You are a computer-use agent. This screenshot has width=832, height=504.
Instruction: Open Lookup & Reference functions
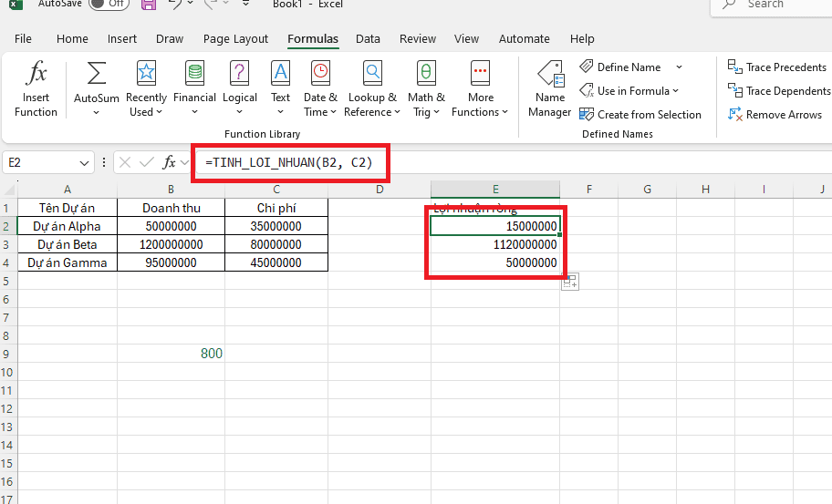[372, 88]
